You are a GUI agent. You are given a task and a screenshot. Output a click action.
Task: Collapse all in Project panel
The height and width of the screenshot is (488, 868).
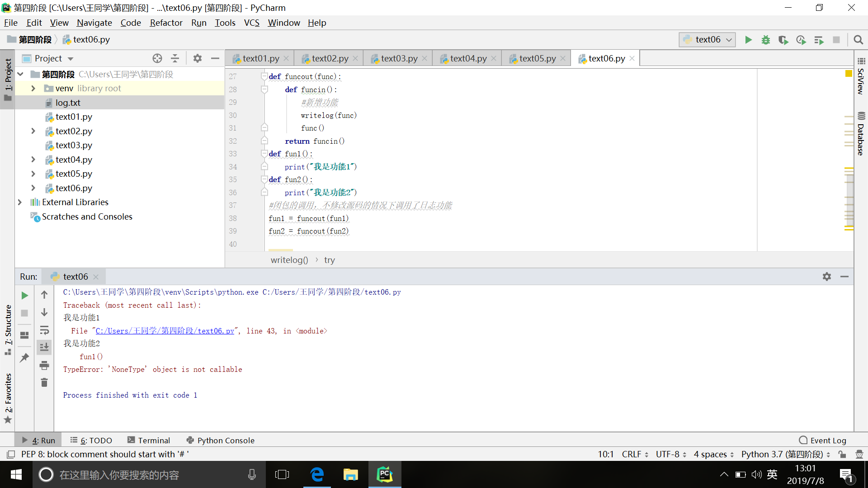(x=175, y=58)
